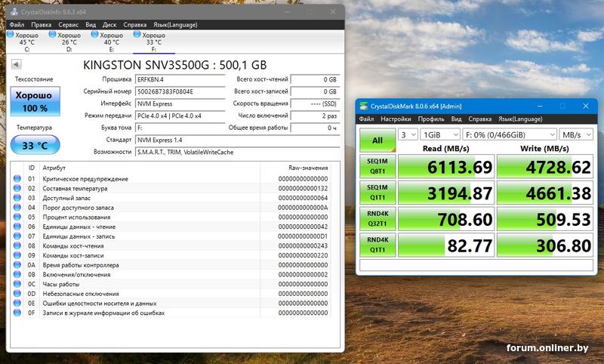Open Настройки menu in CrystalDiskMark

coord(396,119)
